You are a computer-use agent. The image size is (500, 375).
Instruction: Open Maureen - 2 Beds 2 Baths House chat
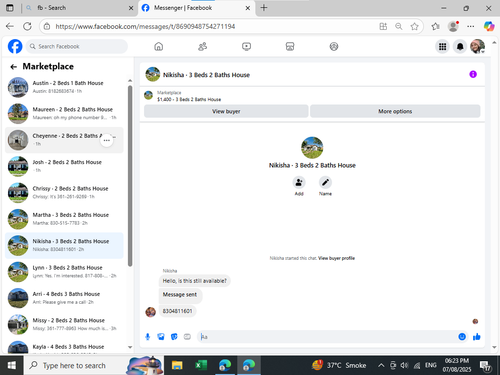pos(64,113)
